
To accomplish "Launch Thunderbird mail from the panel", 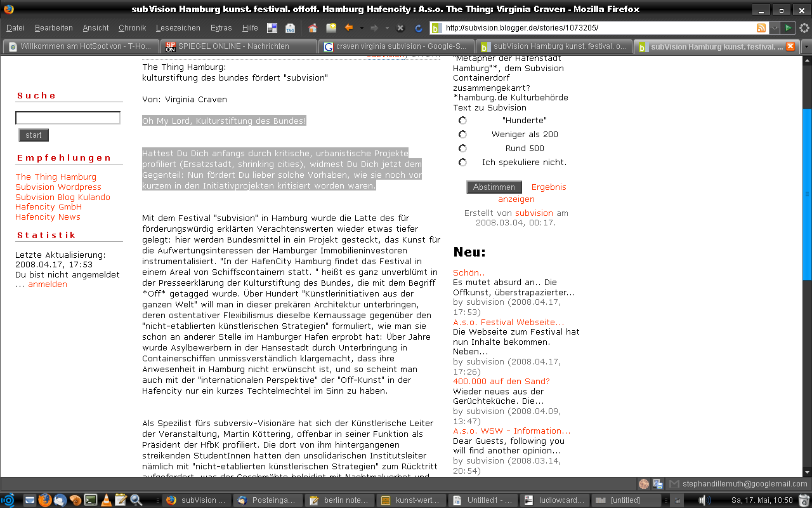I will (x=60, y=500).
